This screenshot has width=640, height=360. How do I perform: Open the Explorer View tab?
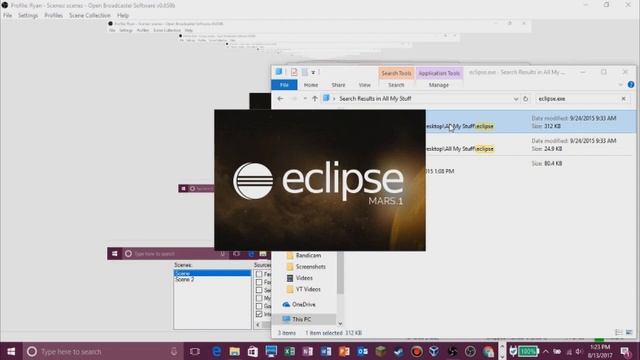pos(364,85)
